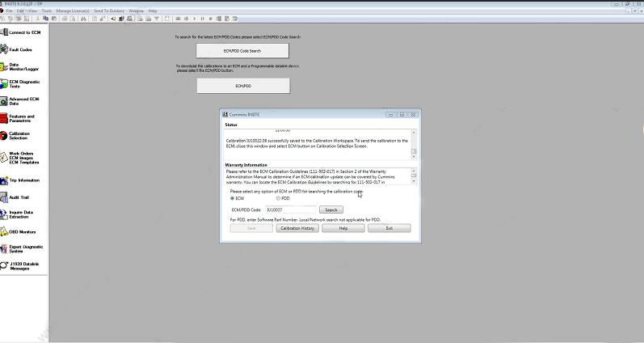This screenshot has height=343, width=644.
Task: Select the ECM radio button
Action: coord(233,198)
